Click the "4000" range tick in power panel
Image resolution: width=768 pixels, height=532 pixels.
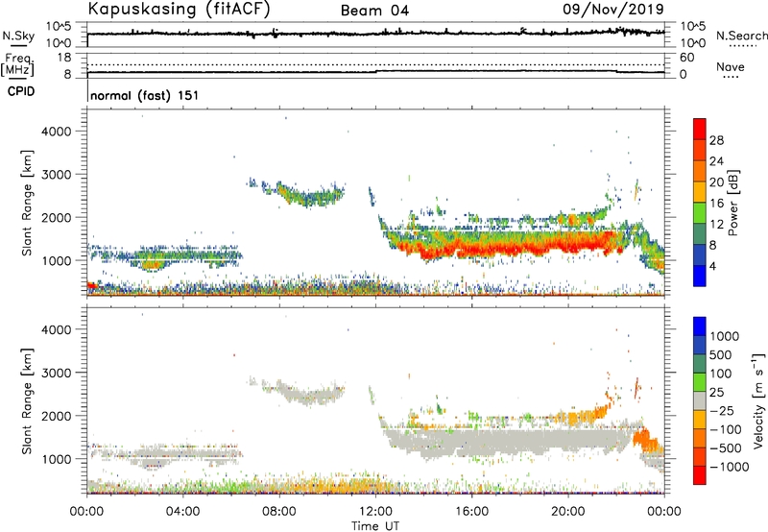(56, 132)
